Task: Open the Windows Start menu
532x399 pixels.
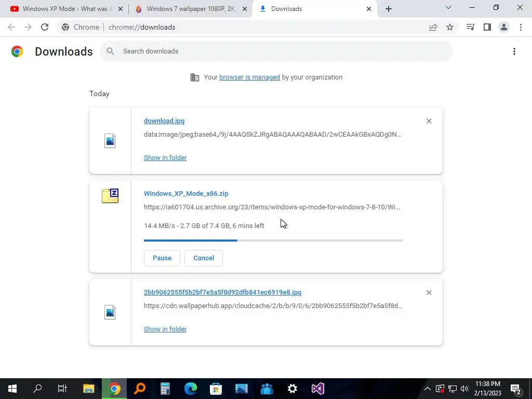Action: (x=12, y=389)
